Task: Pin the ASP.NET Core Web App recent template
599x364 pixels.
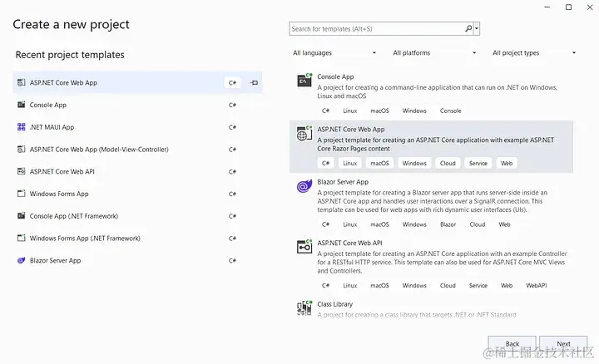Action: (x=254, y=82)
